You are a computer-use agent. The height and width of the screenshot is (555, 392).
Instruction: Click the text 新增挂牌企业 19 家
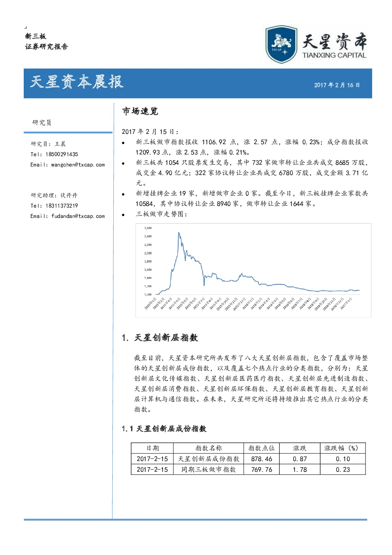165,193
